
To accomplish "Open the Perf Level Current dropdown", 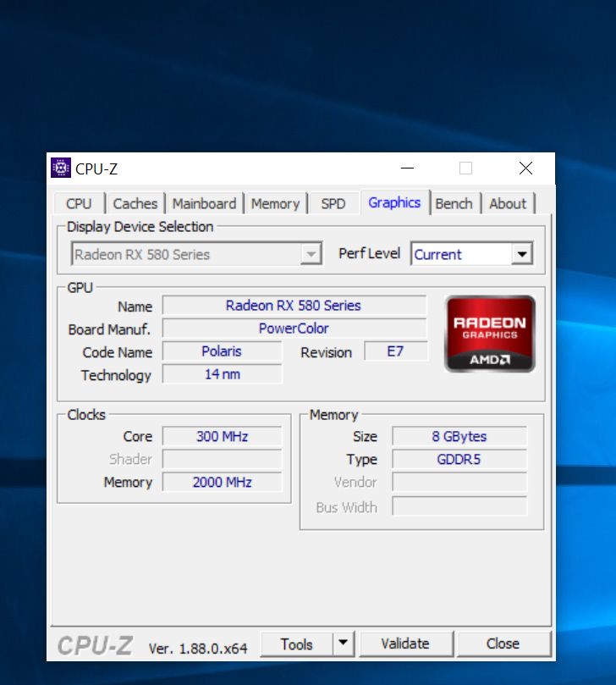I will coord(472,254).
